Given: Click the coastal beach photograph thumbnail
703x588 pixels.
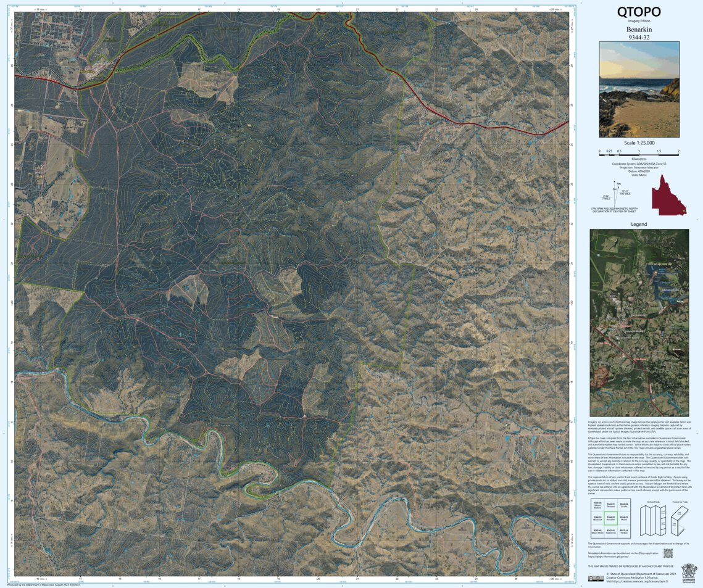Looking at the screenshot, I should click(640, 90).
